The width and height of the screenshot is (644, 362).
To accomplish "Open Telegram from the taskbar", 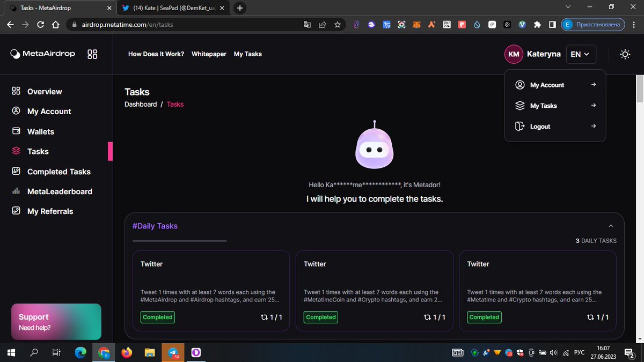I will 173,352.
